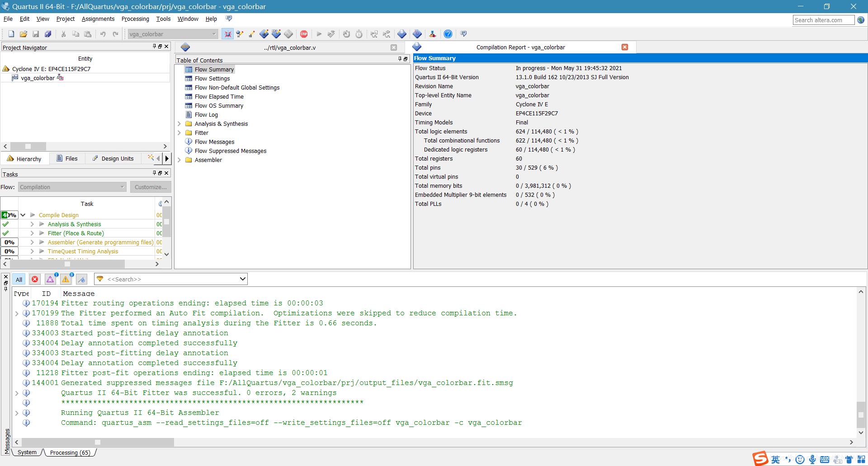The width and height of the screenshot is (868, 466).
Task: Expand the Analysis & Synthesis report folder
Action: 179,124
